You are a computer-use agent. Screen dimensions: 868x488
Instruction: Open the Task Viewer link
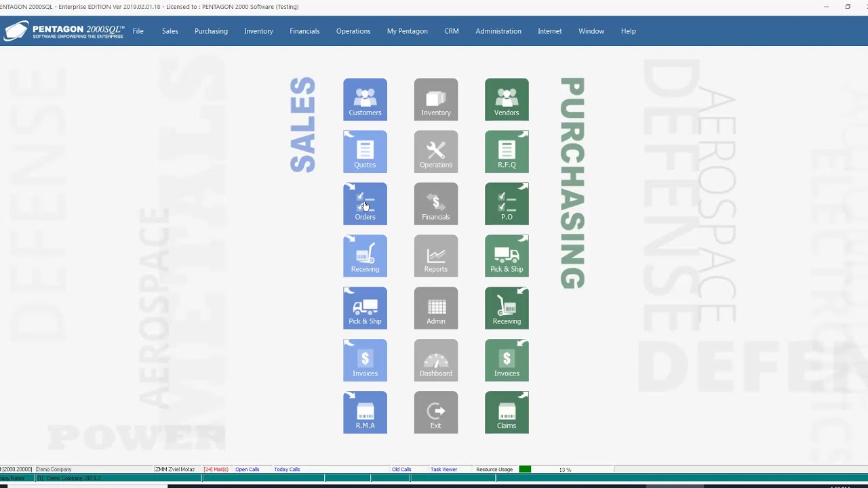(x=443, y=469)
